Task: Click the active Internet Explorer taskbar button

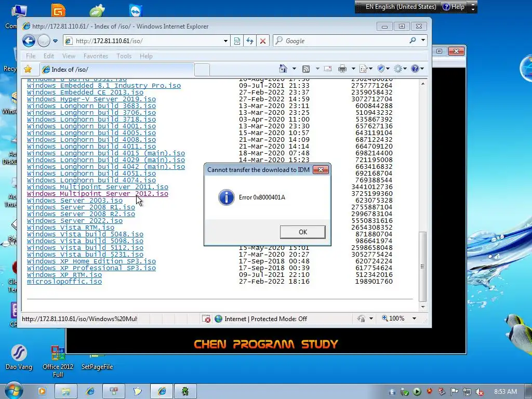Action: coord(162,392)
